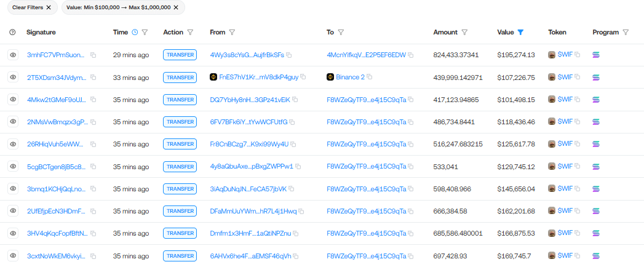Image resolution: width=644 pixels, height=267 pixels.
Task: Copy sender address DFaMmUuYWm...hR7L4j1Hwq
Action: tap(301, 211)
